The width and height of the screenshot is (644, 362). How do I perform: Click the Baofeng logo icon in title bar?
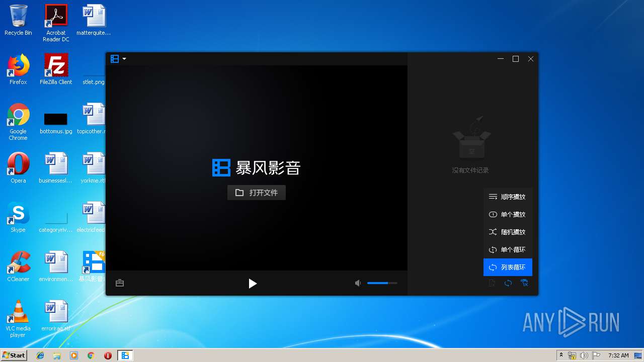(x=115, y=59)
